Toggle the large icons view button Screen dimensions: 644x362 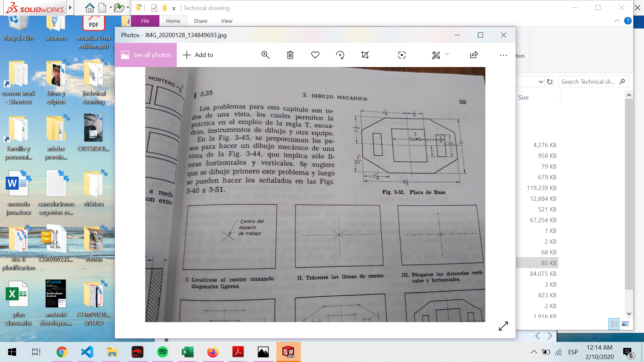(625, 324)
